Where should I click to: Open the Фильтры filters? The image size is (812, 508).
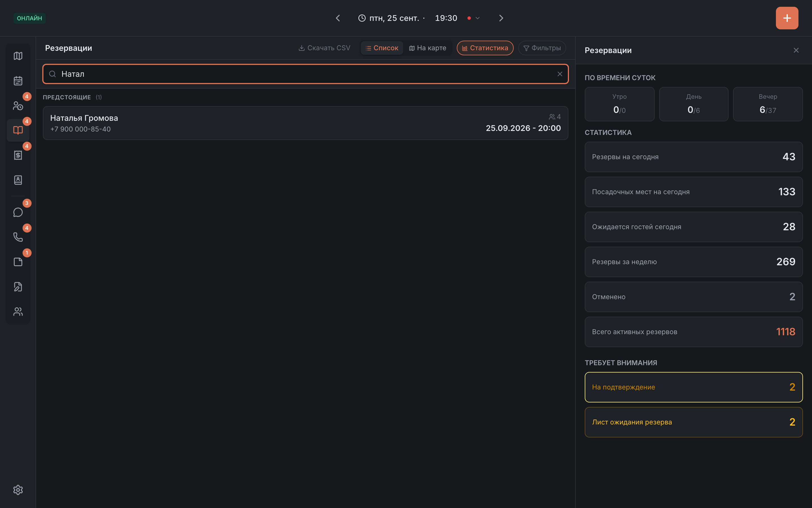pyautogui.click(x=542, y=48)
